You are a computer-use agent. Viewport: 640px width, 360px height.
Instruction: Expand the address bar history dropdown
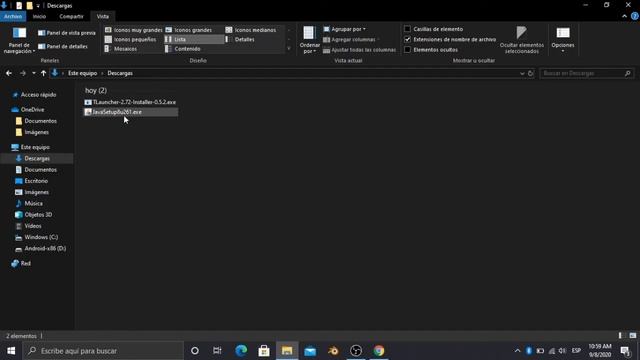(x=522, y=73)
